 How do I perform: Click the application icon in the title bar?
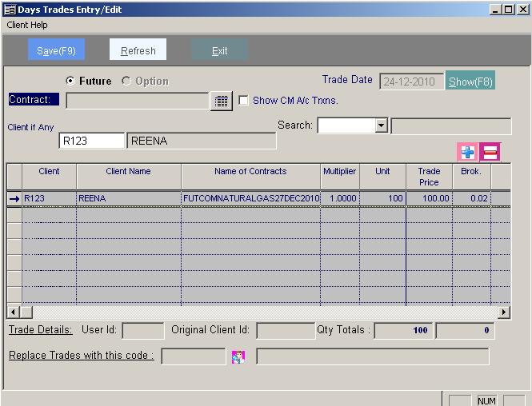[x=9, y=10]
